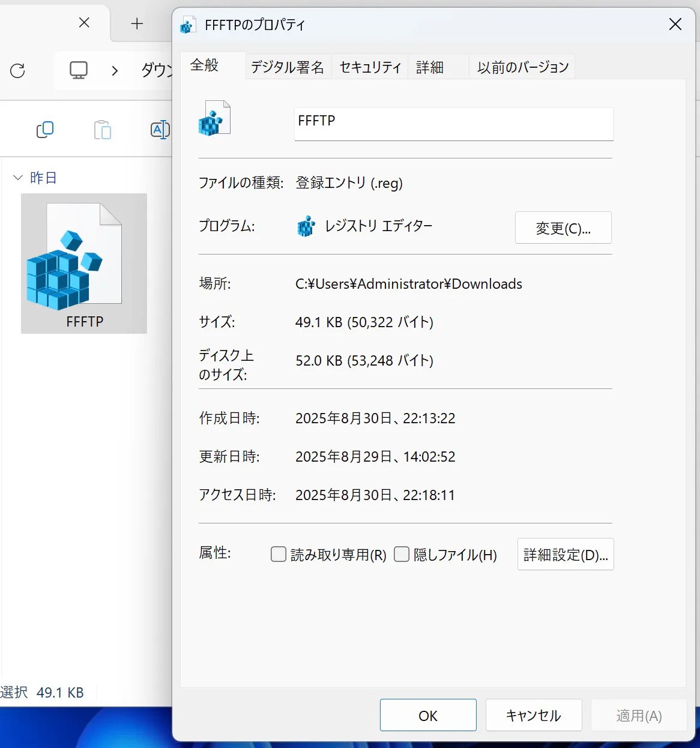The height and width of the screenshot is (748, 700).
Task: Open 詳細設定(D)... attributes
Action: pyautogui.click(x=566, y=554)
